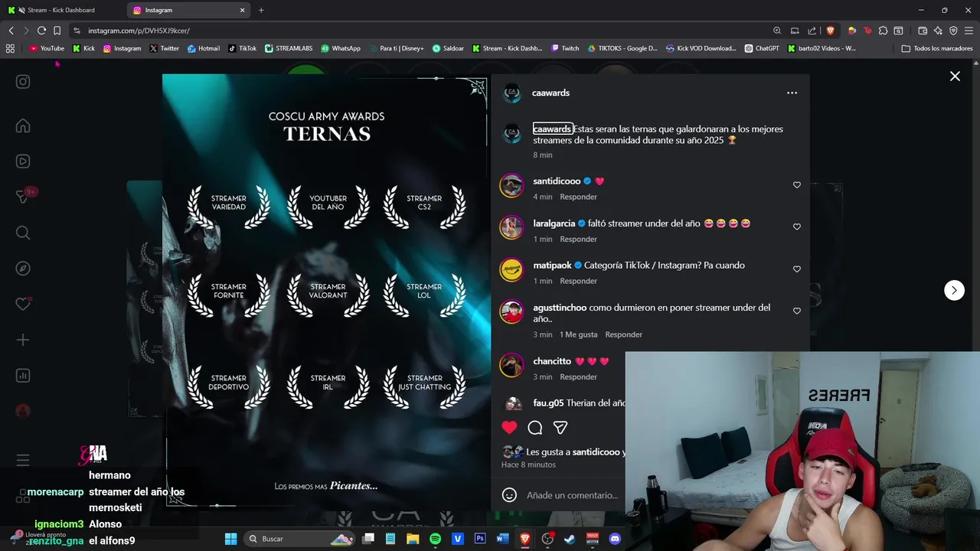This screenshot has width=980, height=551.
Task: Open Photoshop from the taskbar
Action: tap(480, 539)
